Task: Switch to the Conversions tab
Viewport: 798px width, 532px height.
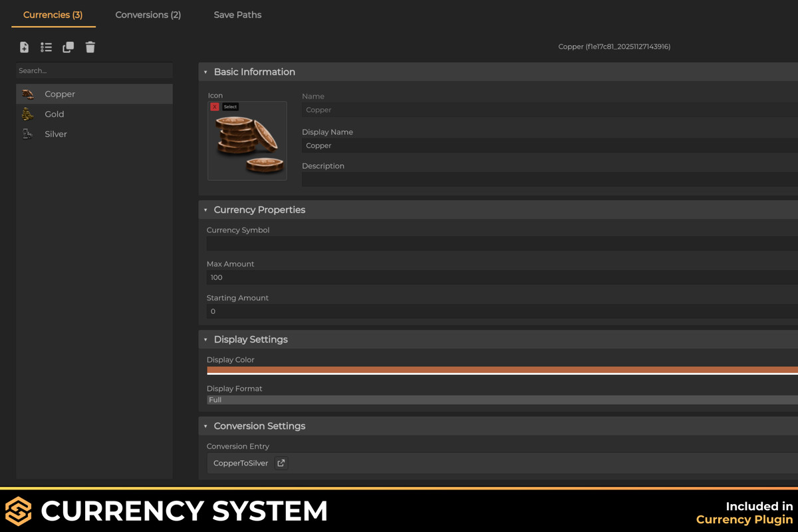Action: (x=148, y=15)
